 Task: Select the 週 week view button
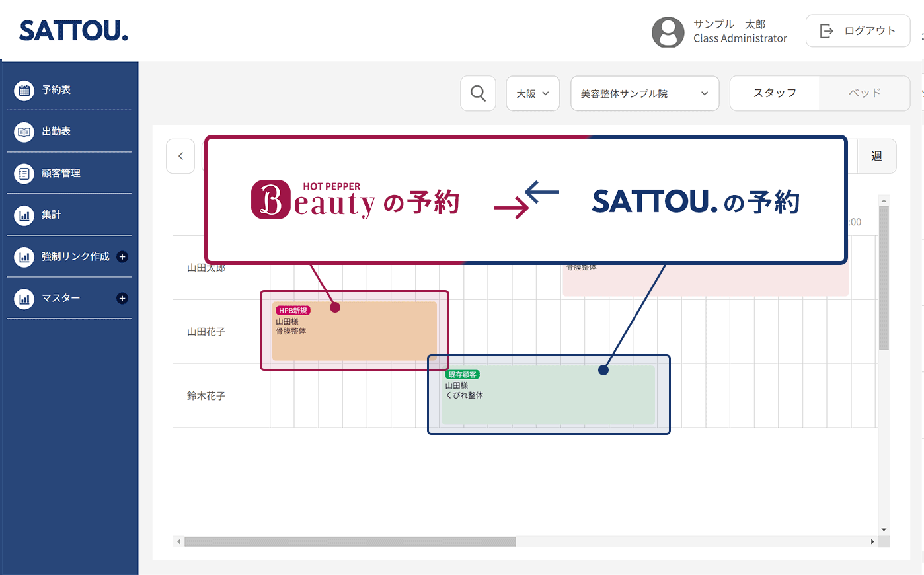pyautogui.click(x=876, y=156)
